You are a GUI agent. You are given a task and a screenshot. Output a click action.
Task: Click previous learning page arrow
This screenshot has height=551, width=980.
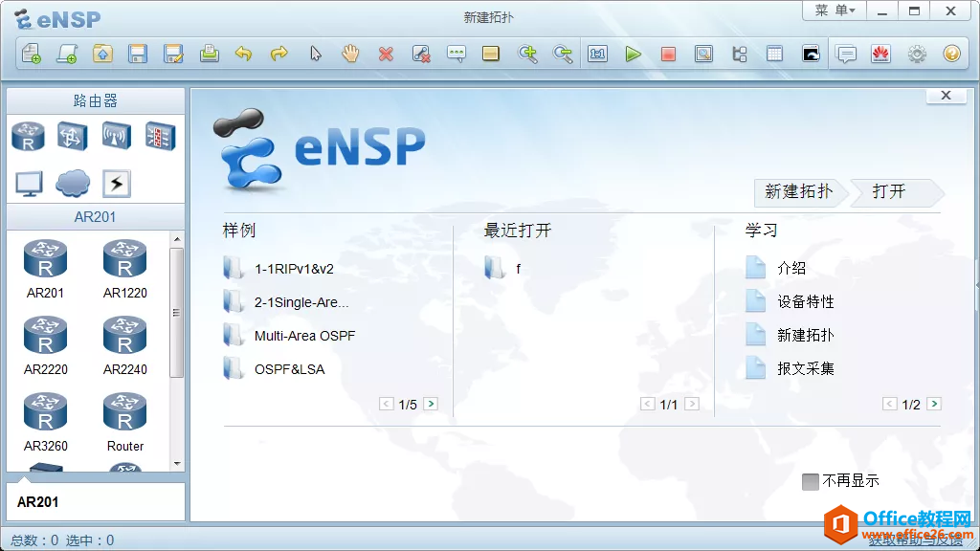click(x=890, y=405)
